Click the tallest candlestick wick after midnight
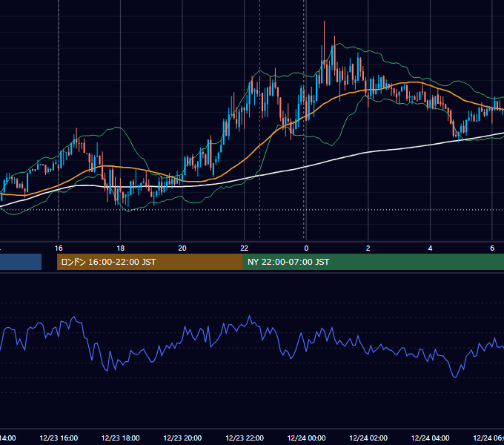Image resolution: width=504 pixels, height=445 pixels. coord(325,42)
